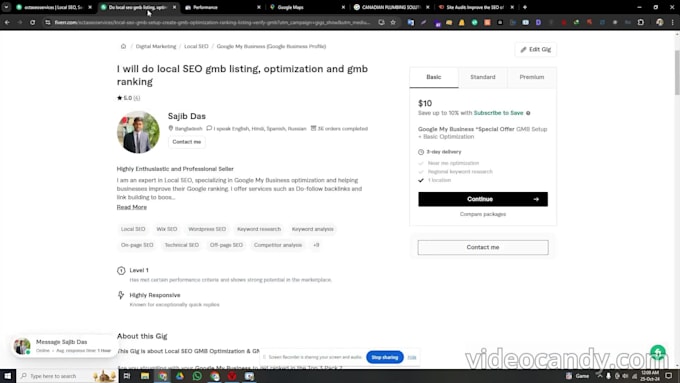The width and height of the screenshot is (680, 383).
Task: Open Google My Business breadcrumb link
Action: [271, 46]
